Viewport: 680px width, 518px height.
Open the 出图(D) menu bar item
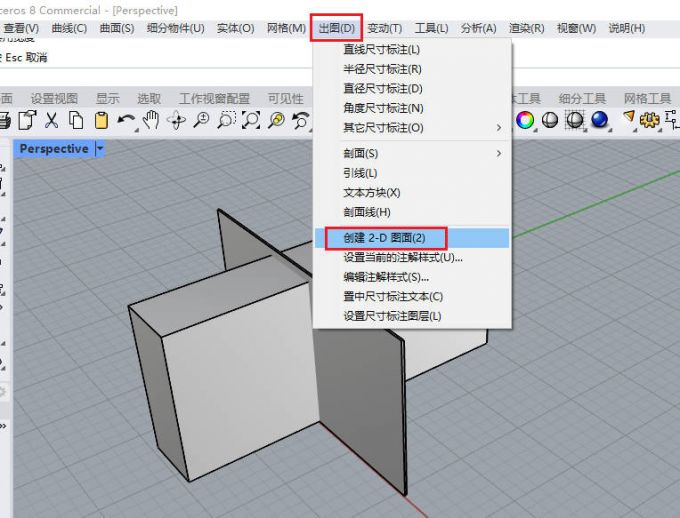337,28
